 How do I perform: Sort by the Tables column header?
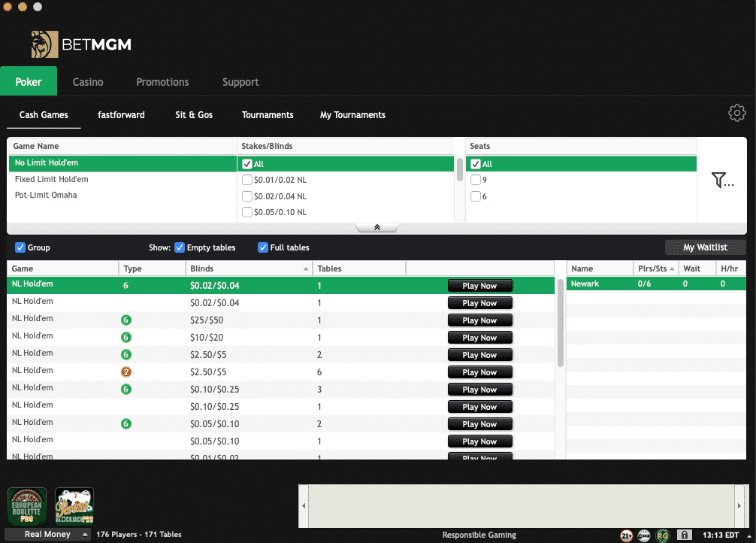pos(359,268)
